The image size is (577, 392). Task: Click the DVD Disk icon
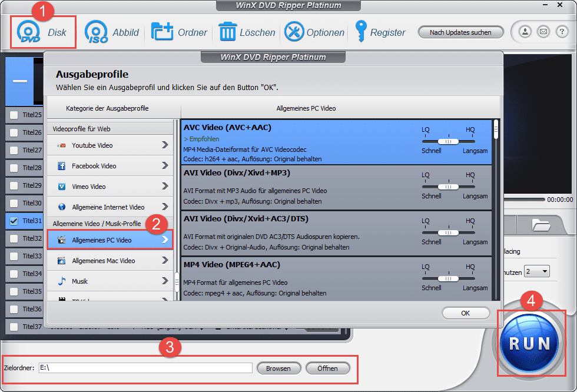tap(29, 32)
